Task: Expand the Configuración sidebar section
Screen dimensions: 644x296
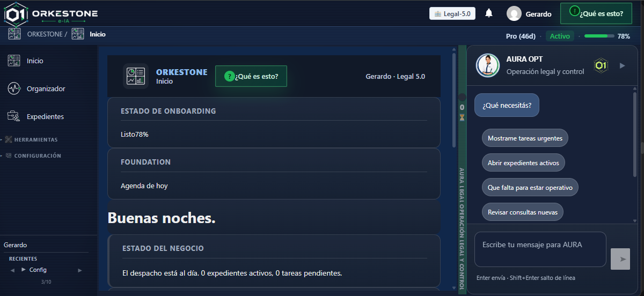Action: pyautogui.click(x=33, y=156)
